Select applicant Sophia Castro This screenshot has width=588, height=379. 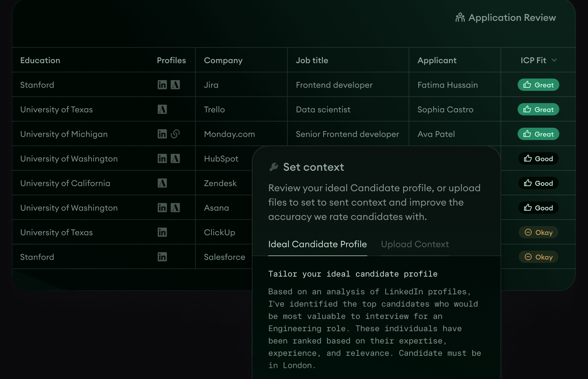pyautogui.click(x=445, y=109)
